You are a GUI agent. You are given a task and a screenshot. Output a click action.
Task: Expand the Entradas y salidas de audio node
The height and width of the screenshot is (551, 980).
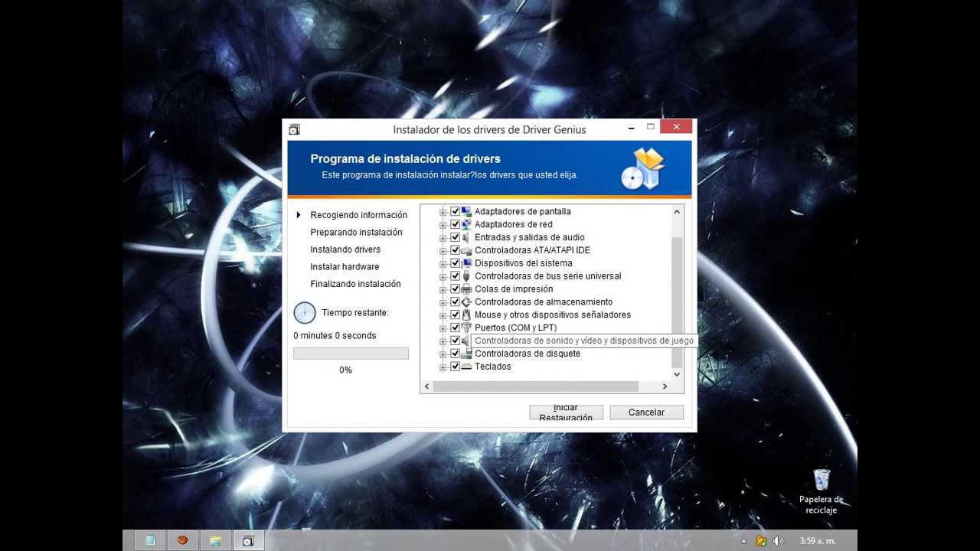click(x=443, y=238)
